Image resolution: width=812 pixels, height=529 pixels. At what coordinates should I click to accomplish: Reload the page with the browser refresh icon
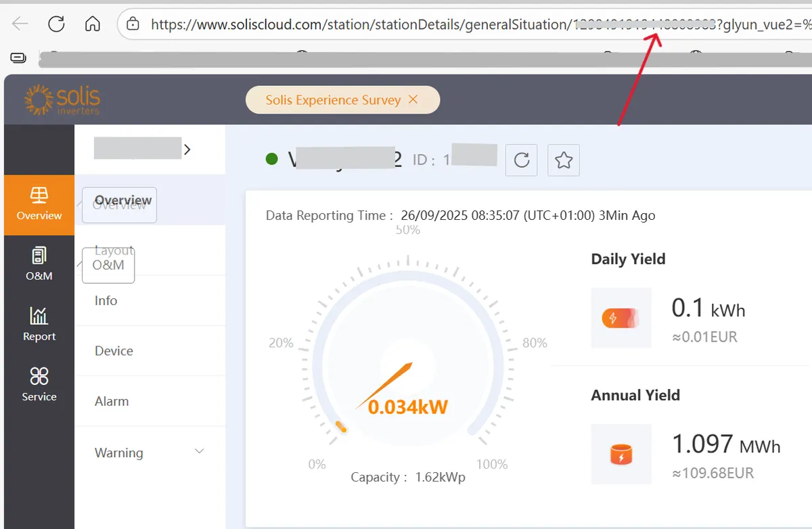[57, 24]
